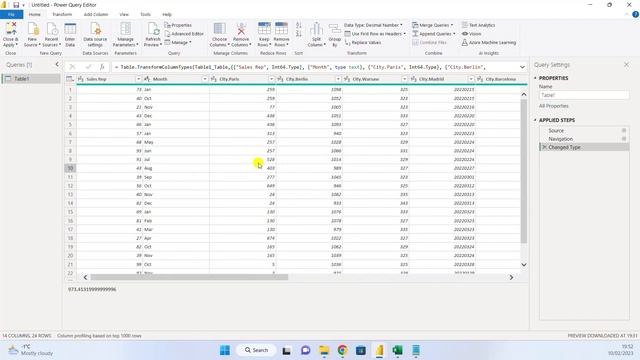Screen dimensions: 640x360
Task: Open the taskbar Search box
Action: click(256, 350)
